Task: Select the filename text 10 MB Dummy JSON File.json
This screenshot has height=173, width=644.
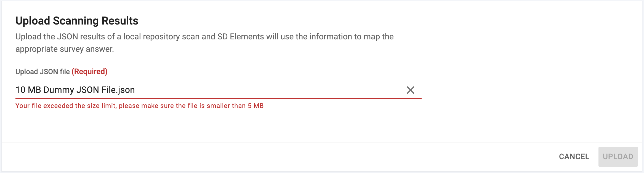Action: click(x=75, y=90)
